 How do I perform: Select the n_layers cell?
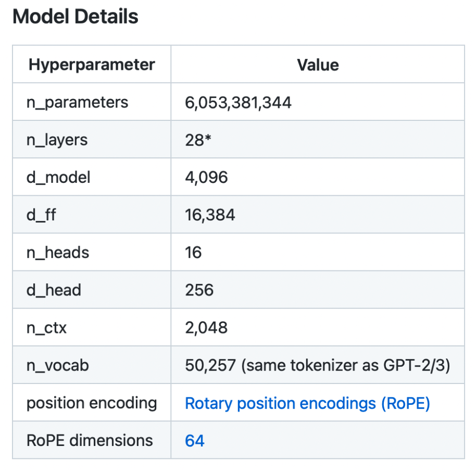(57, 140)
